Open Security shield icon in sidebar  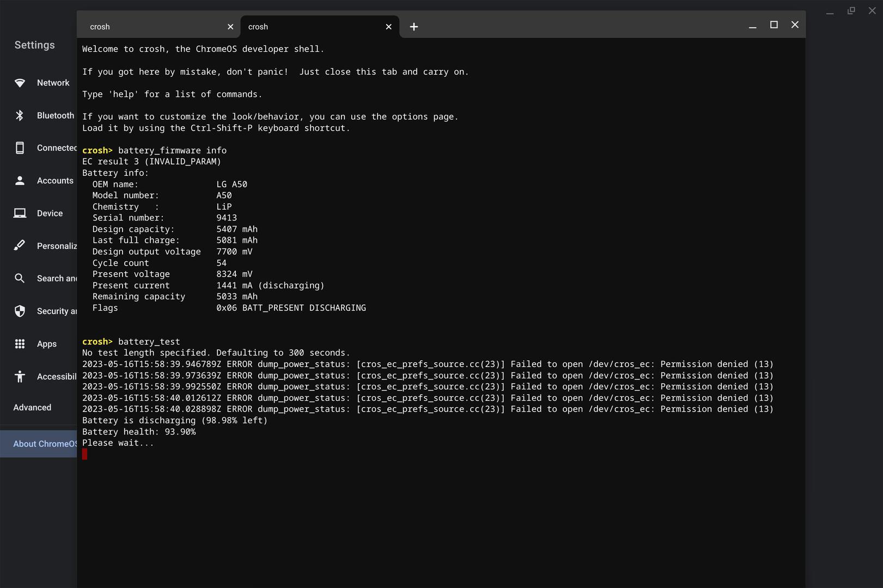[x=20, y=311]
